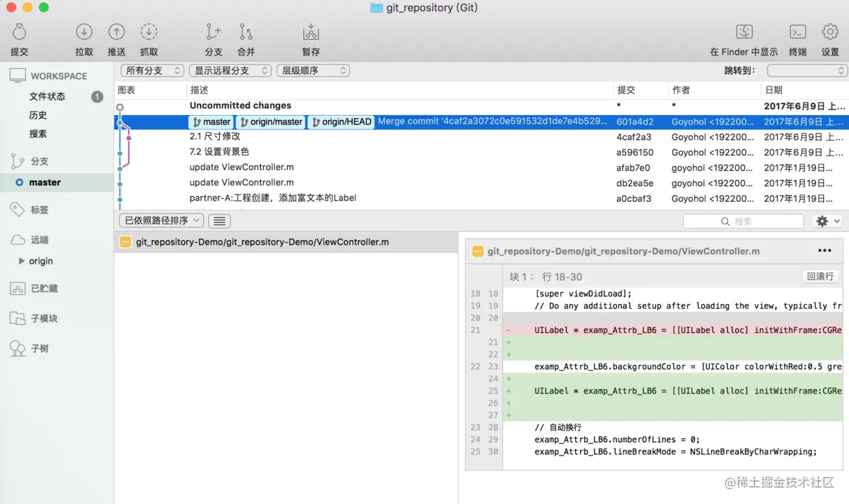849x504 pixels.
Task: Open the Ancestor Order (层级顺序) dropdown
Action: pyautogui.click(x=314, y=71)
